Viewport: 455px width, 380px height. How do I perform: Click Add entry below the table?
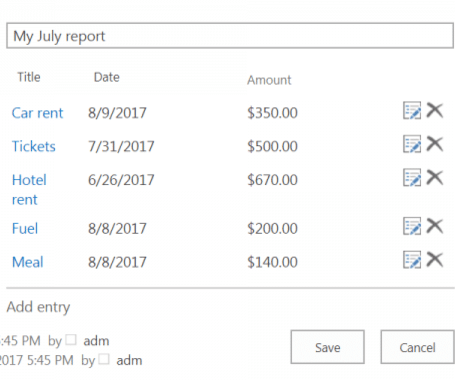[x=38, y=307]
